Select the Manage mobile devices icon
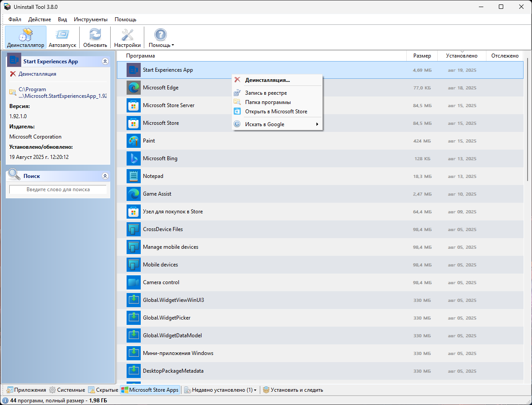 [x=134, y=247]
